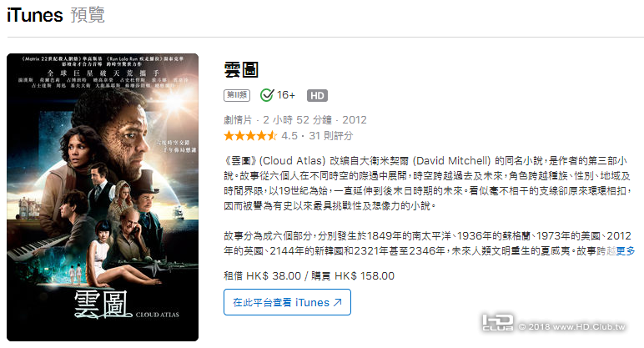Click the HD Club watermark logo
This screenshot has height=348, width=644.
tap(498, 323)
